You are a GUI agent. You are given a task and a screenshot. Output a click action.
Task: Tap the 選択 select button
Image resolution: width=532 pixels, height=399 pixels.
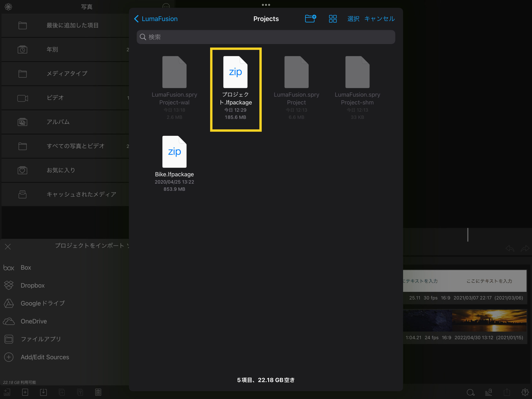click(x=353, y=19)
